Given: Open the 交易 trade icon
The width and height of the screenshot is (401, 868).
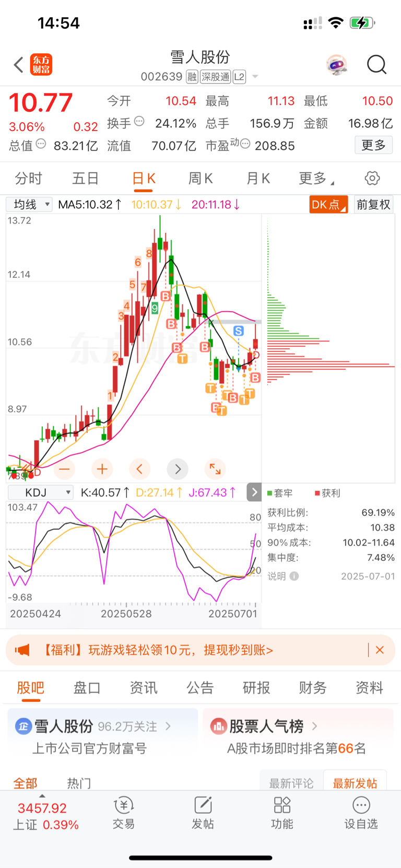Looking at the screenshot, I should tap(124, 813).
